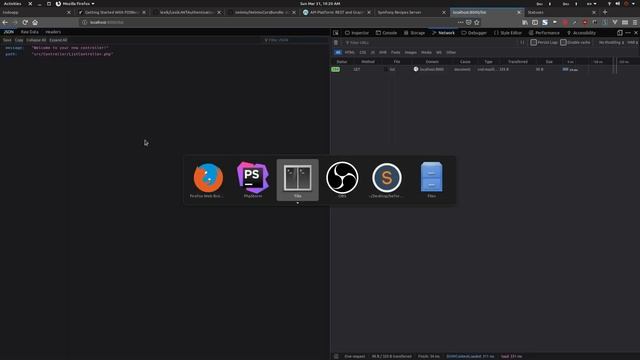The width and height of the screenshot is (640, 360).
Task: Open the HAR menu dropdown
Action: pos(632,42)
